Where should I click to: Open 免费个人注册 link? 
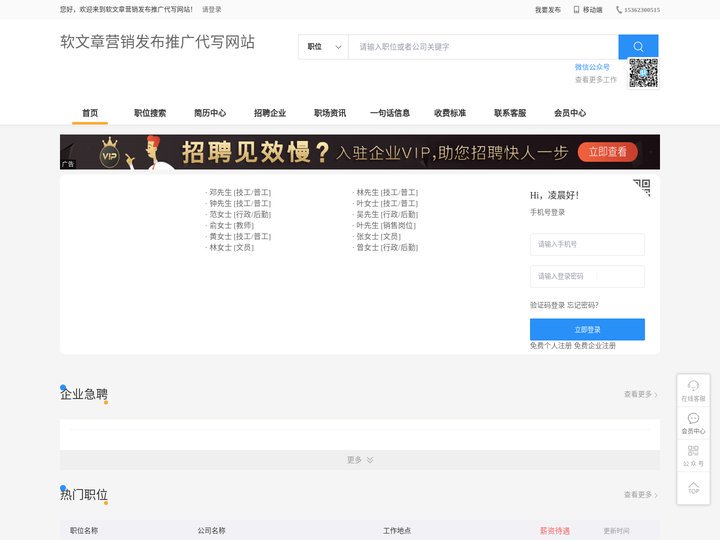pos(551,346)
